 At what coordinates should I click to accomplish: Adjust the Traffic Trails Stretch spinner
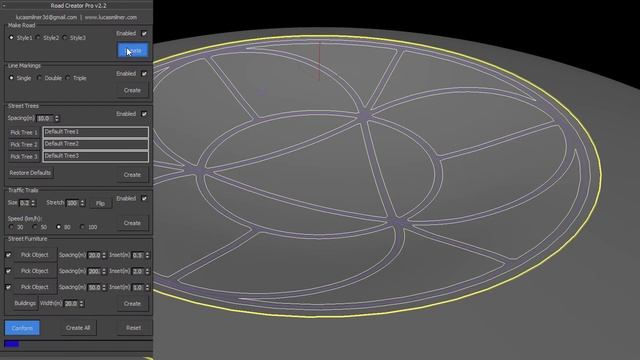[x=82, y=203]
